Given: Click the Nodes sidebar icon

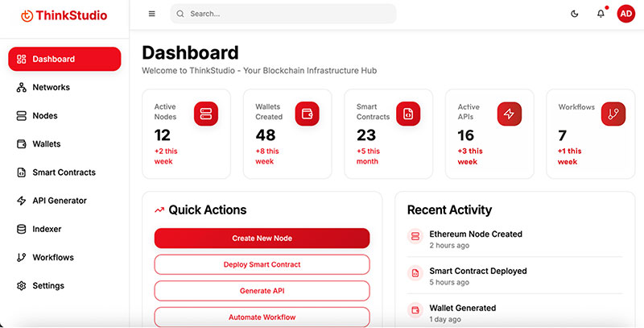Looking at the screenshot, I should (x=22, y=116).
